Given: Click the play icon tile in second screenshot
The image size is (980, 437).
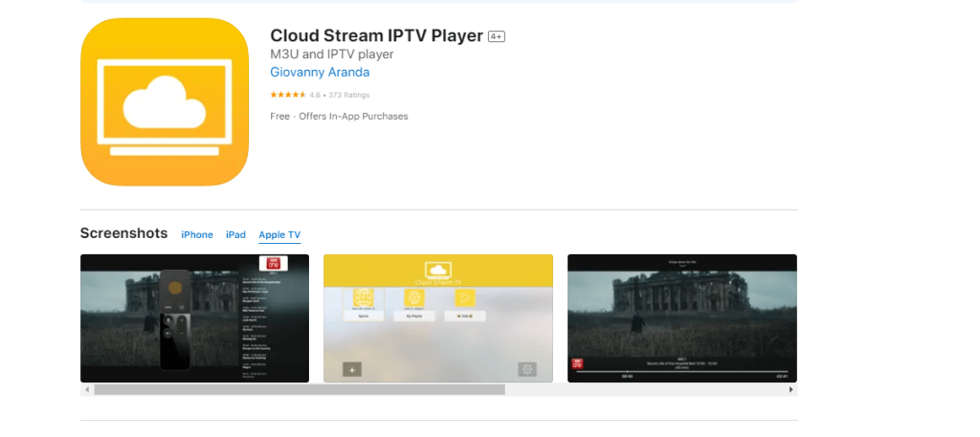Looking at the screenshot, I should tap(464, 297).
